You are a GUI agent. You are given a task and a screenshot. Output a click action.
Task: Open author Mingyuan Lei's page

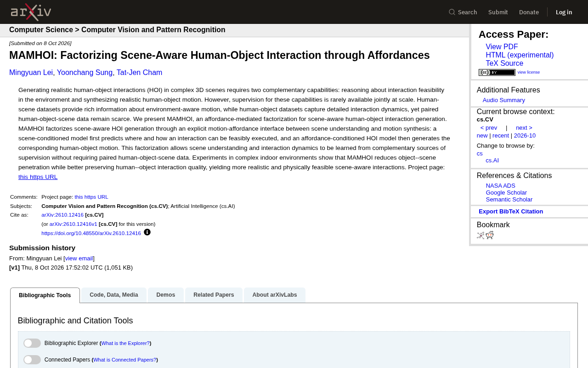coord(31,73)
